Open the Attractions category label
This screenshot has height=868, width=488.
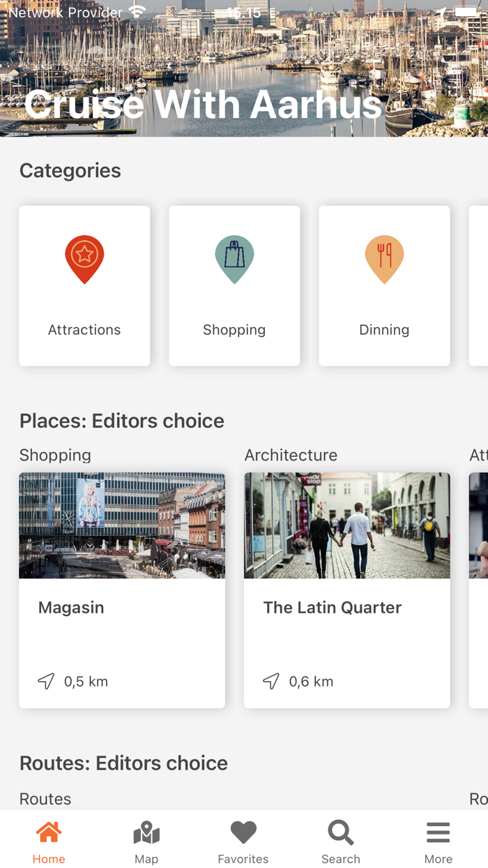(x=84, y=329)
